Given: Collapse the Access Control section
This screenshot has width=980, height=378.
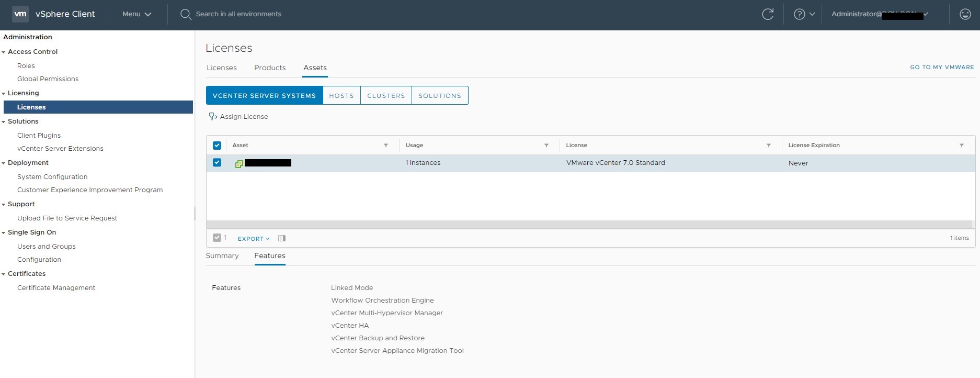Looking at the screenshot, I should 4,52.
